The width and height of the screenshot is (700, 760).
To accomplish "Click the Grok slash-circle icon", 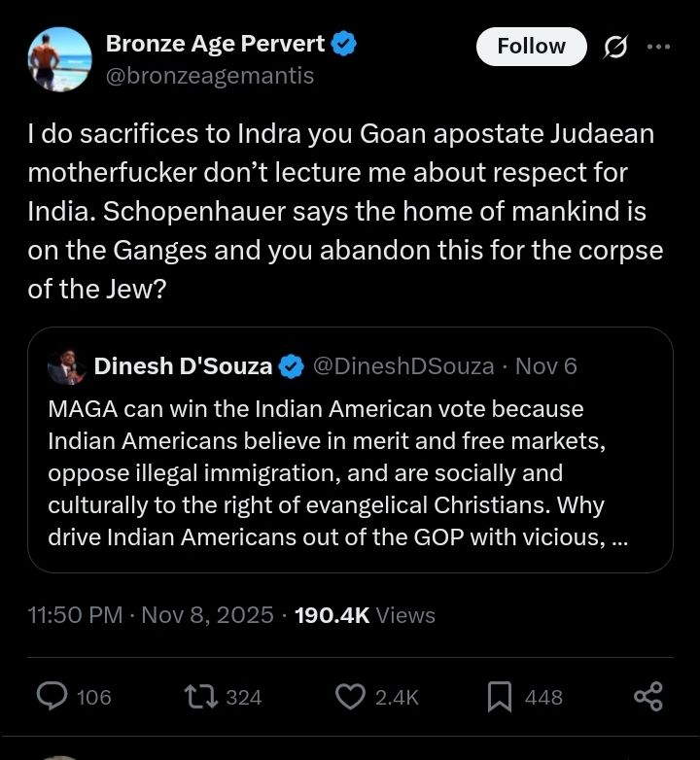I will (614, 46).
